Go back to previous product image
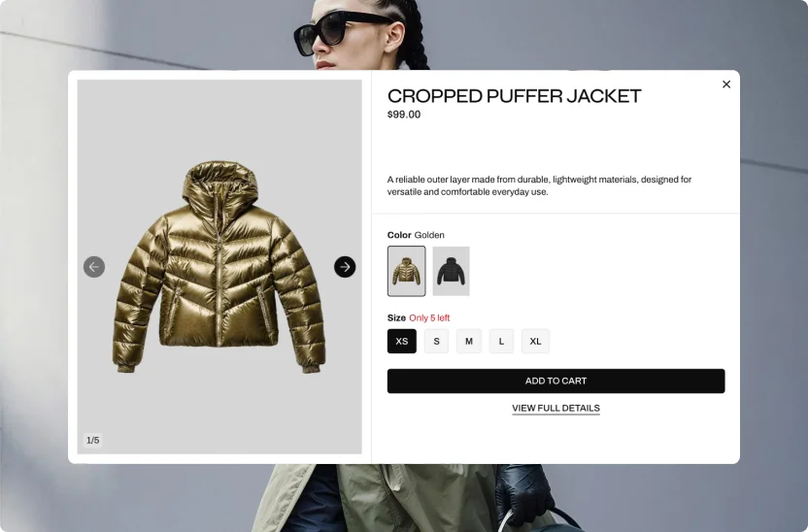Image resolution: width=808 pixels, height=532 pixels. coord(94,267)
